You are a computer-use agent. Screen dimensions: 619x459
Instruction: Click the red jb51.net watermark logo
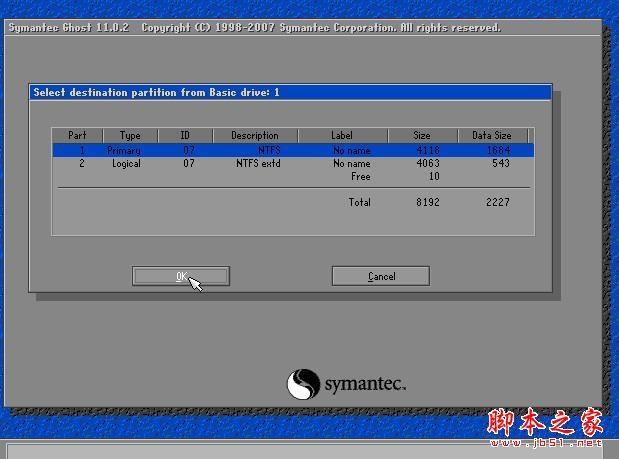(545, 428)
